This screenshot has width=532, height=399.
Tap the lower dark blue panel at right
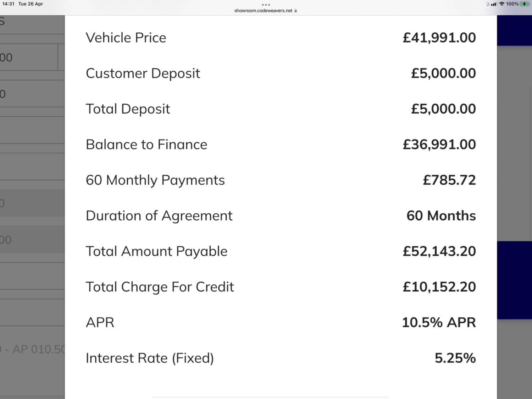(514, 280)
